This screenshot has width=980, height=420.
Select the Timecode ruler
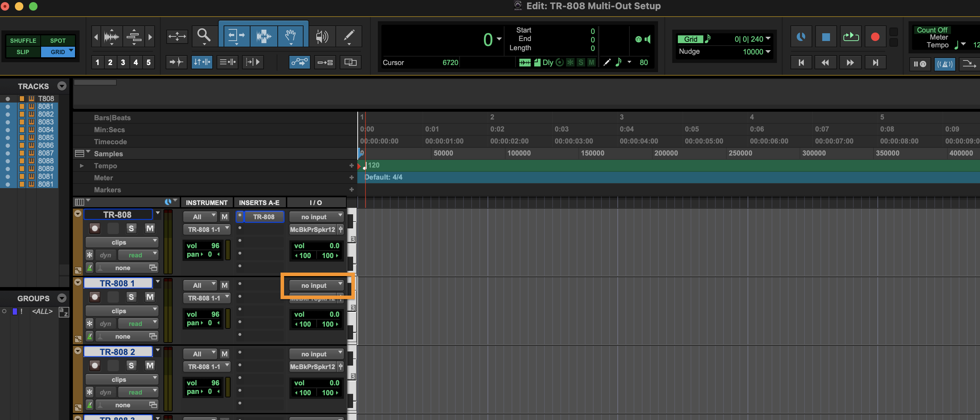[x=110, y=142]
